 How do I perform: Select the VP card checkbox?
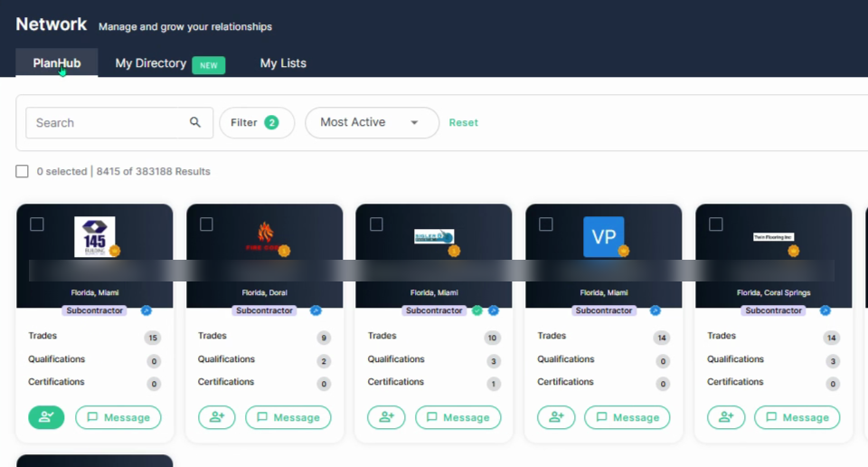pyautogui.click(x=546, y=224)
